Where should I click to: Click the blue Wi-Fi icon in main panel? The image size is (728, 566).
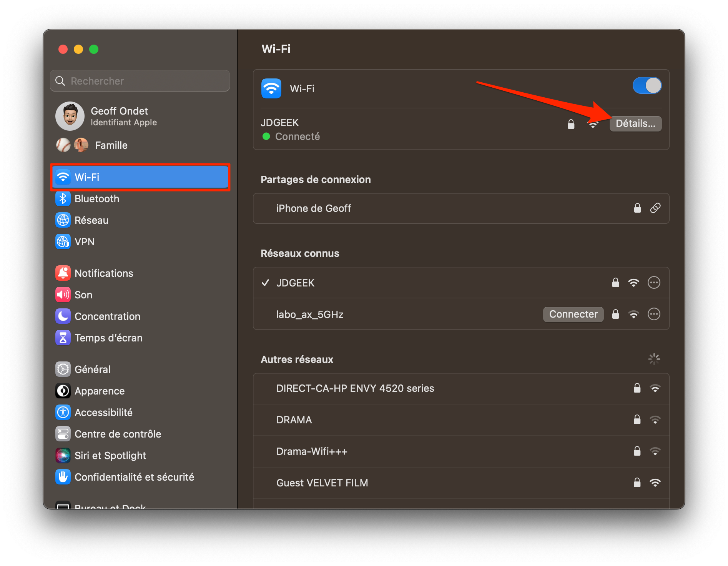[271, 88]
